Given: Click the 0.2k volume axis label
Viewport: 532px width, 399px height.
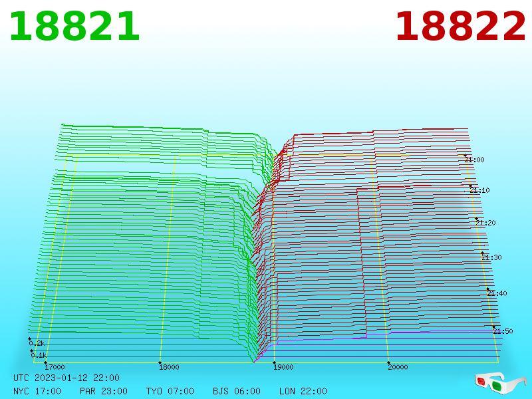Looking at the screenshot, I should point(37,343).
